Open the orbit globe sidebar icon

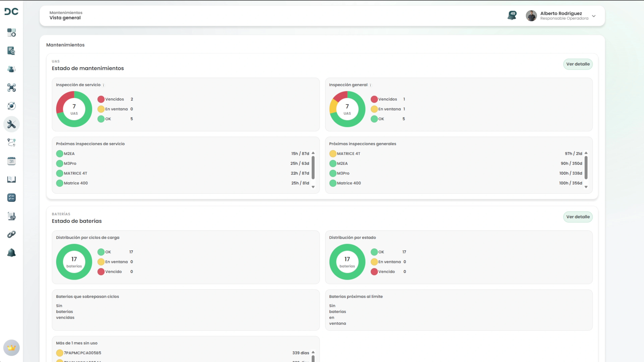[11, 106]
